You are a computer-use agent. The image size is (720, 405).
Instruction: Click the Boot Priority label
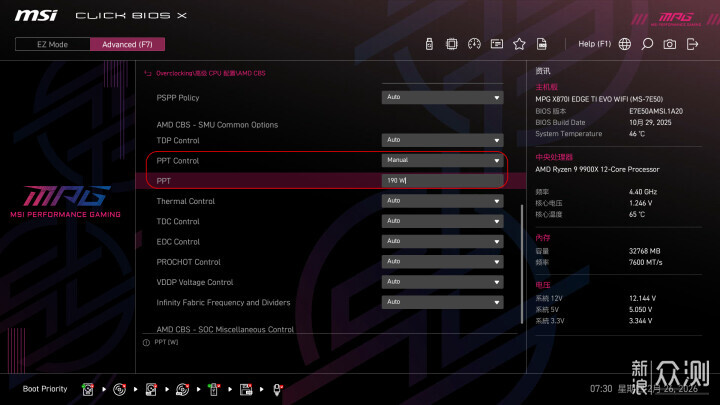pyautogui.click(x=45, y=389)
